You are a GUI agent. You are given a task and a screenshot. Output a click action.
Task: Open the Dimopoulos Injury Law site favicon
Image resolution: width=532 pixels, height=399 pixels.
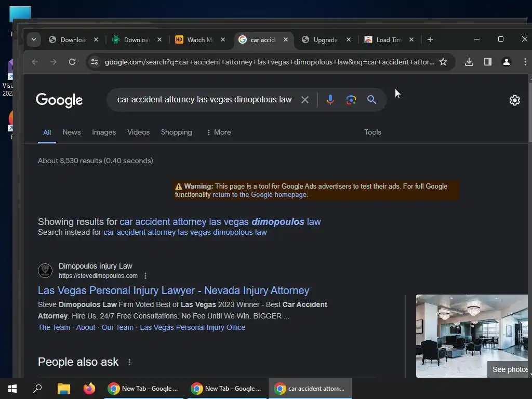tap(45, 271)
